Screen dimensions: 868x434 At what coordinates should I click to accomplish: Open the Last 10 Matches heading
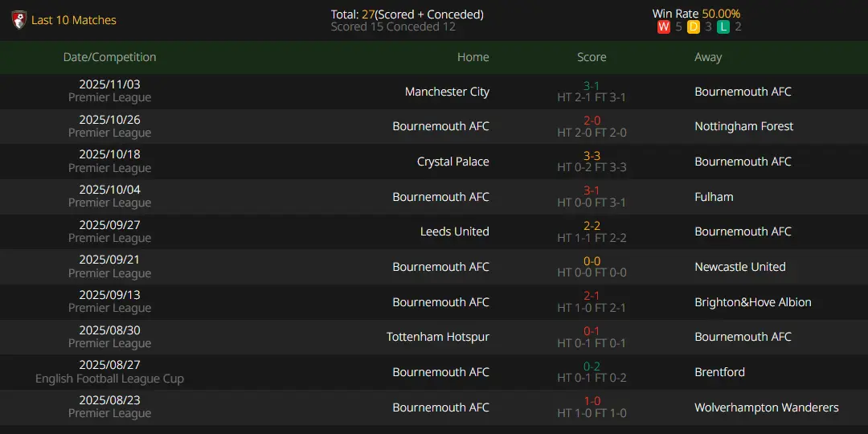tap(74, 20)
